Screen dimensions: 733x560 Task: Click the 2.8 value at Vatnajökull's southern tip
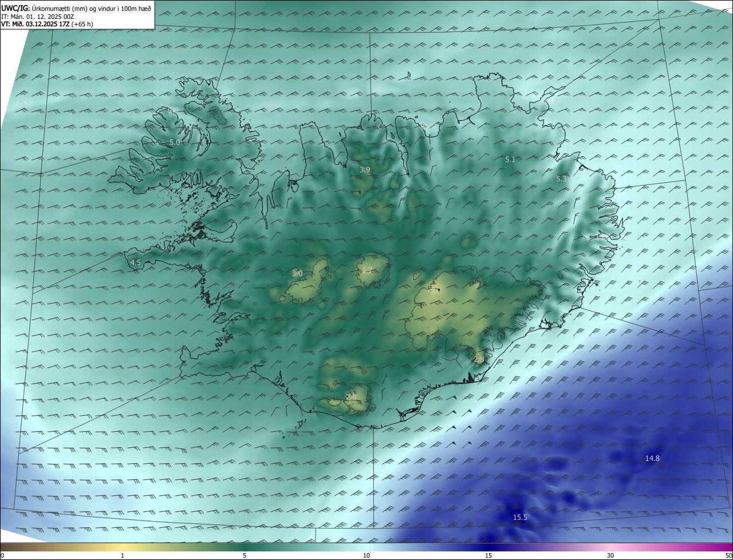tap(479, 359)
